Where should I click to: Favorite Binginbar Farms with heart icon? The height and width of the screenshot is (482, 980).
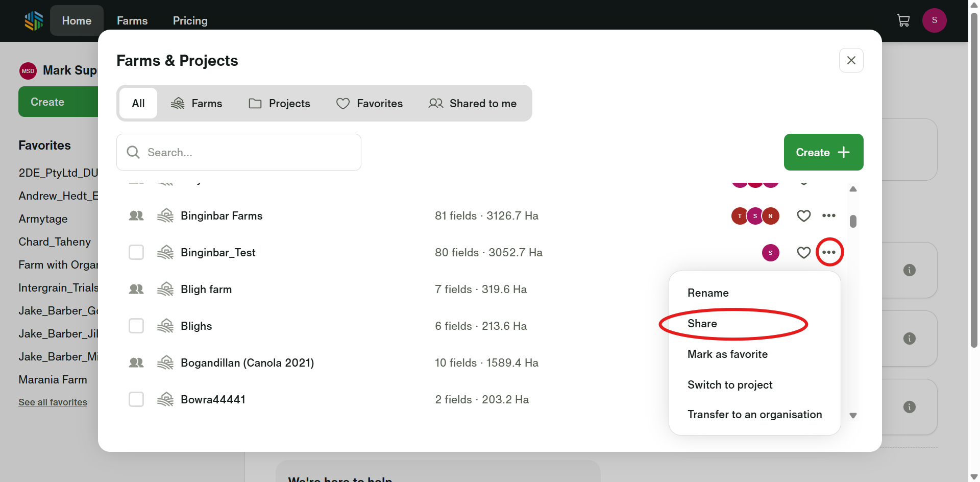click(803, 216)
